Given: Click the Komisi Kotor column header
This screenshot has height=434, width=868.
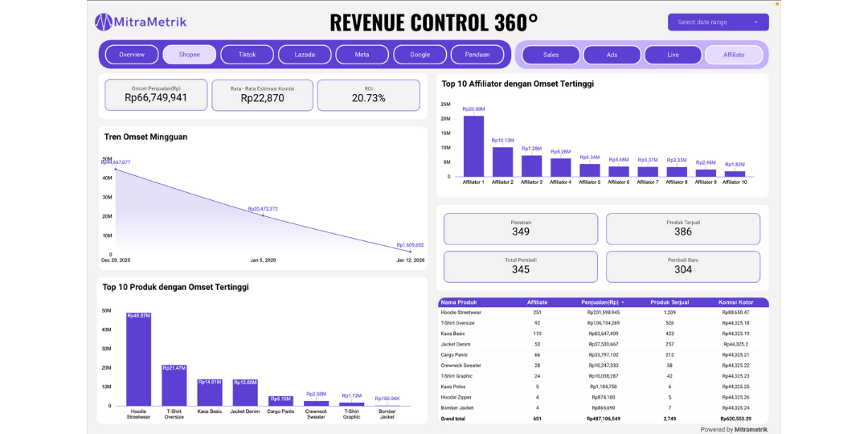Looking at the screenshot, I should tap(734, 302).
